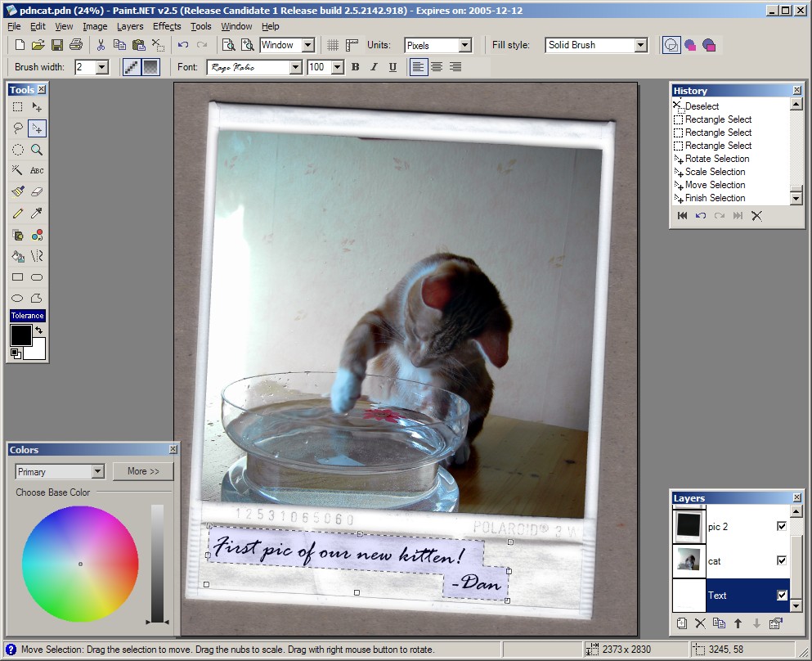The width and height of the screenshot is (812, 661).
Task: Open the Edit menu
Action: tap(38, 26)
